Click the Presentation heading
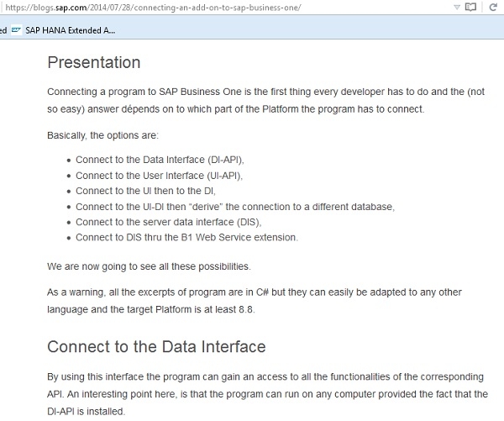504x421 pixels. 94,63
